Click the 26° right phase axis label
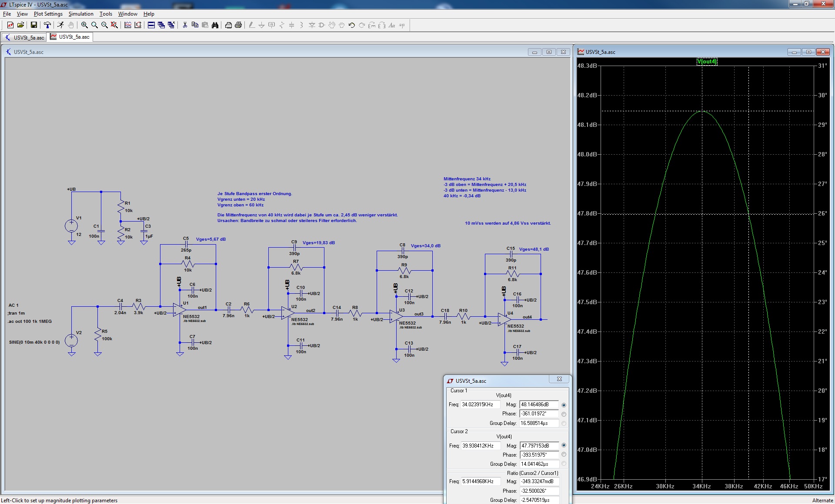This screenshot has width=835, height=504. (822, 213)
